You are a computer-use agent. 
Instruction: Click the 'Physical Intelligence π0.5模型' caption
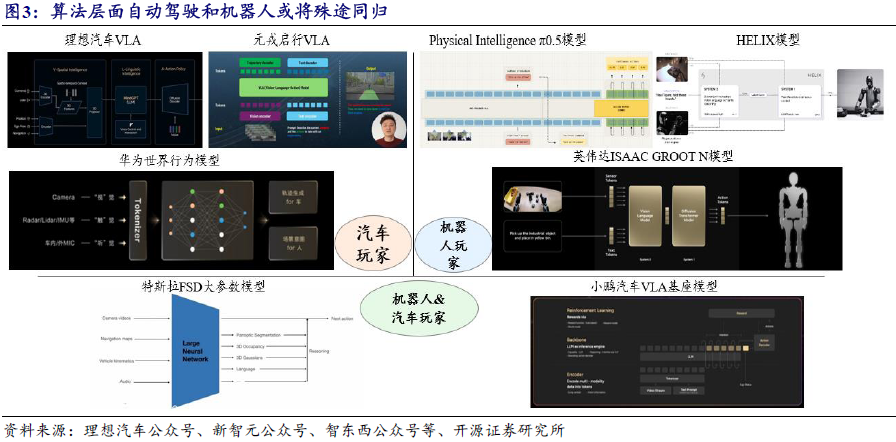507,40
